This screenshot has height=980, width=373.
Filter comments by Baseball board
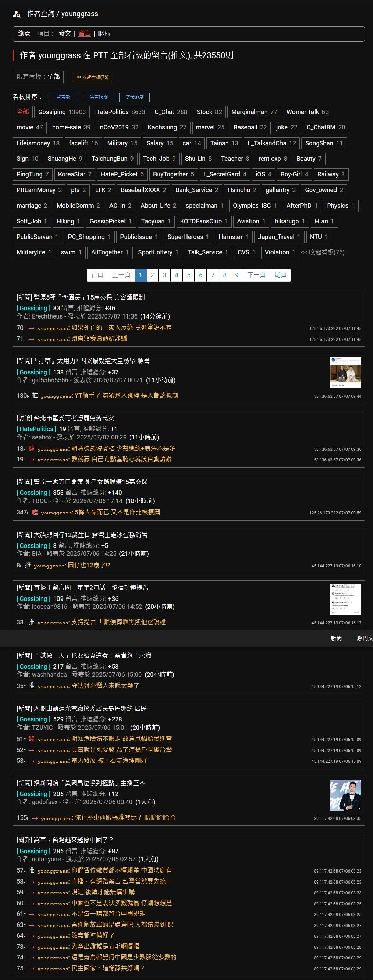(250, 127)
